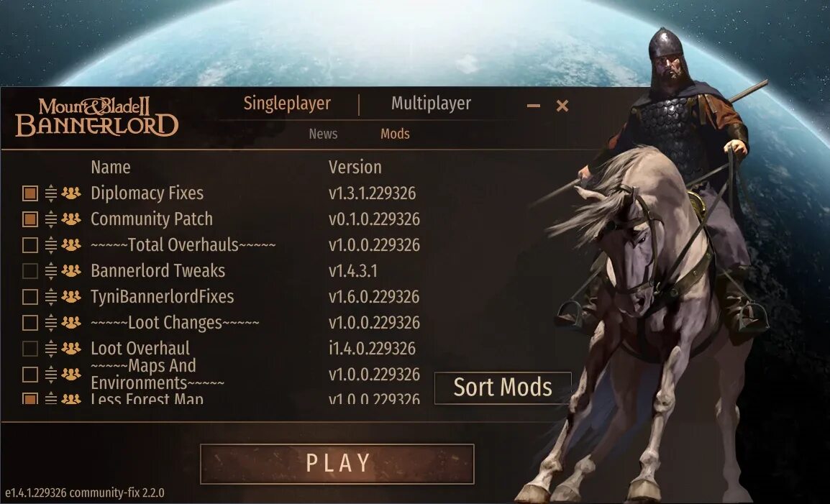Click the Sort Mods button

(x=503, y=388)
